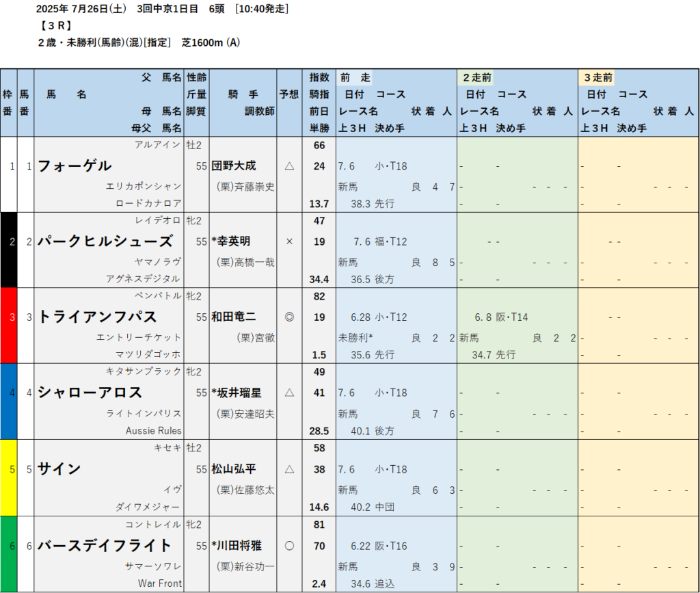Select the horse name サイン

59,469
